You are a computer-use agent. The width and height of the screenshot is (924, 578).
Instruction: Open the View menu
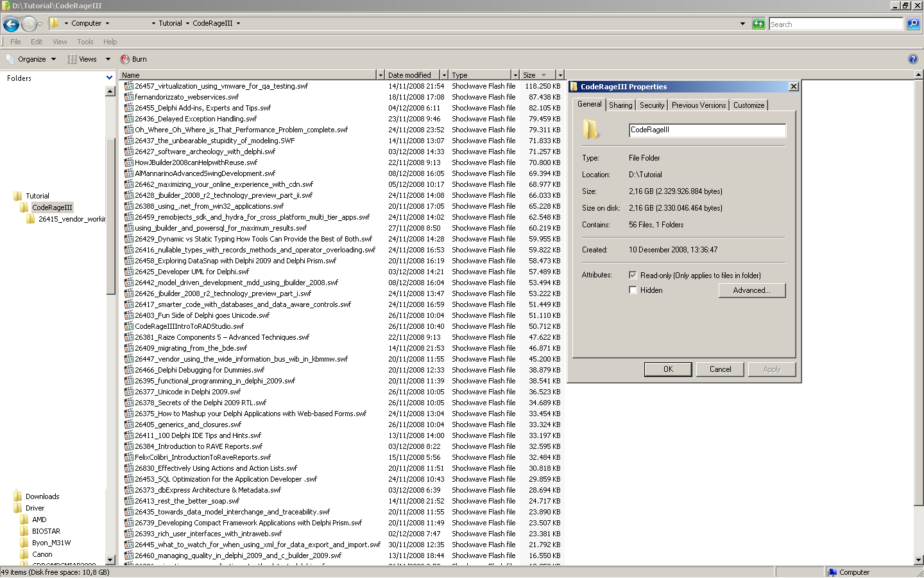[x=60, y=42]
